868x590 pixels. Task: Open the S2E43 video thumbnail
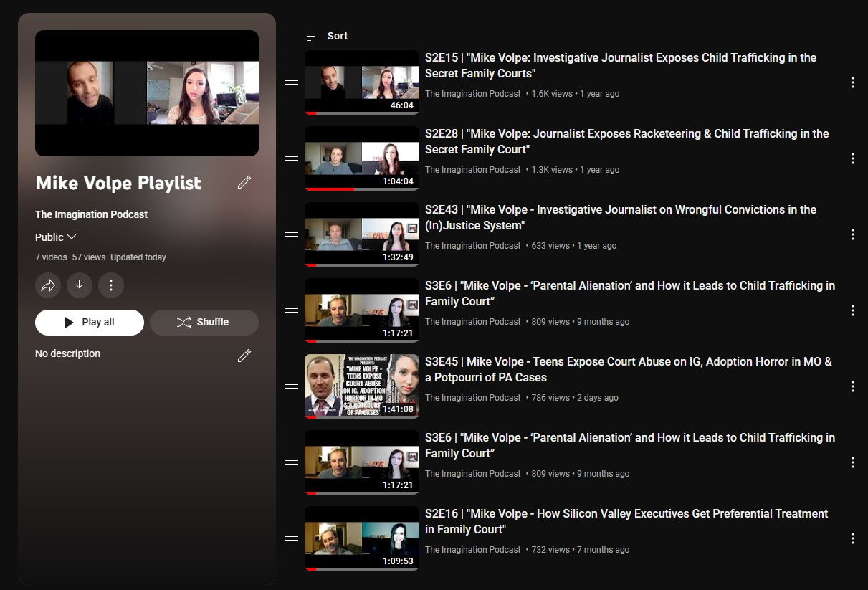pyautogui.click(x=362, y=234)
